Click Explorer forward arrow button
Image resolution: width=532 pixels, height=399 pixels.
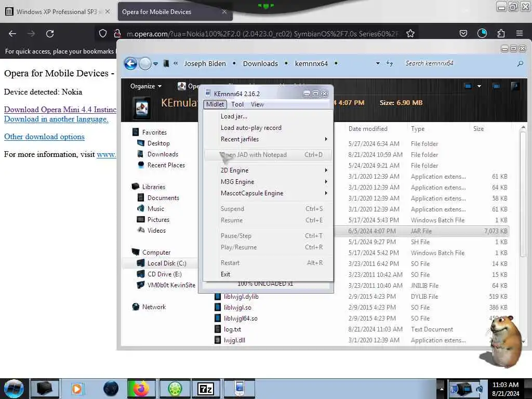[x=145, y=63]
